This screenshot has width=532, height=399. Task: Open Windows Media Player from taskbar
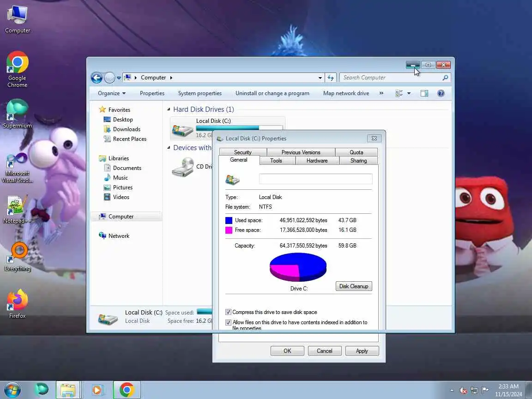click(97, 390)
